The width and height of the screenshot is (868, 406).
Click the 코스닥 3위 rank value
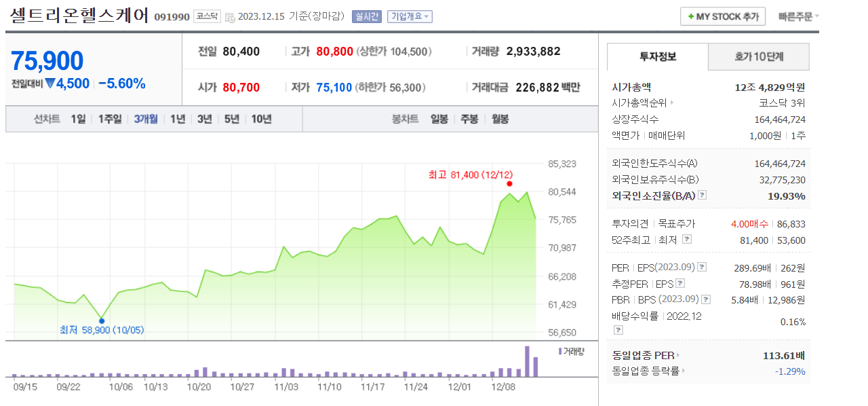click(782, 103)
